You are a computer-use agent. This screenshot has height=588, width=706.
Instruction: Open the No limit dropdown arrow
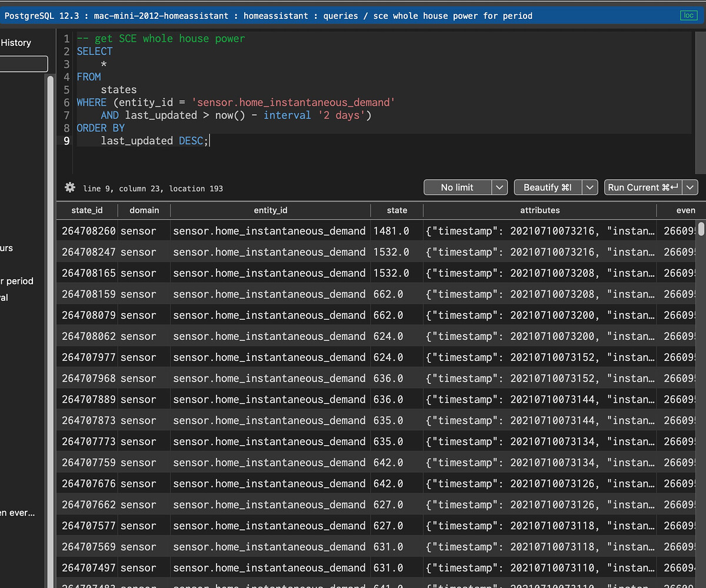point(499,187)
